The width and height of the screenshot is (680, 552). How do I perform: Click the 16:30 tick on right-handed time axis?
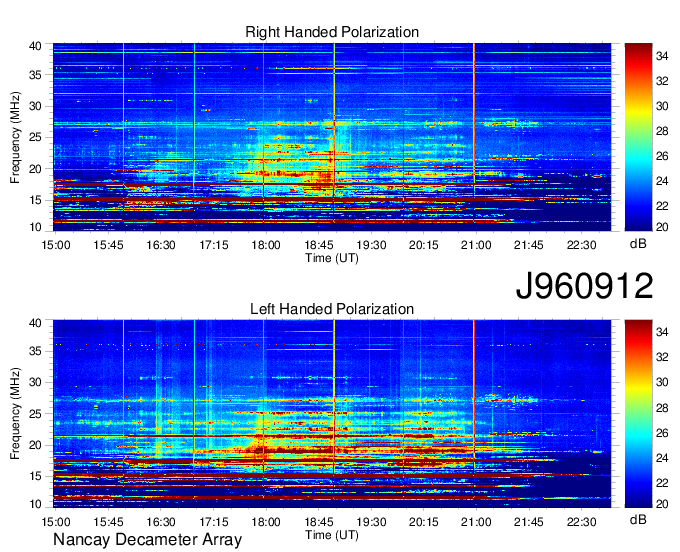pyautogui.click(x=161, y=245)
